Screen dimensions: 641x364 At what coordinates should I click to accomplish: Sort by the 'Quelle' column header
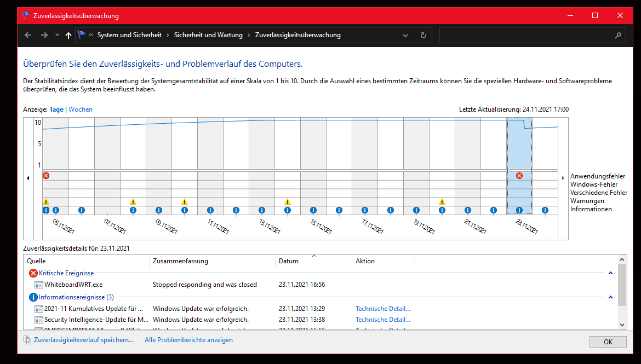click(87, 261)
